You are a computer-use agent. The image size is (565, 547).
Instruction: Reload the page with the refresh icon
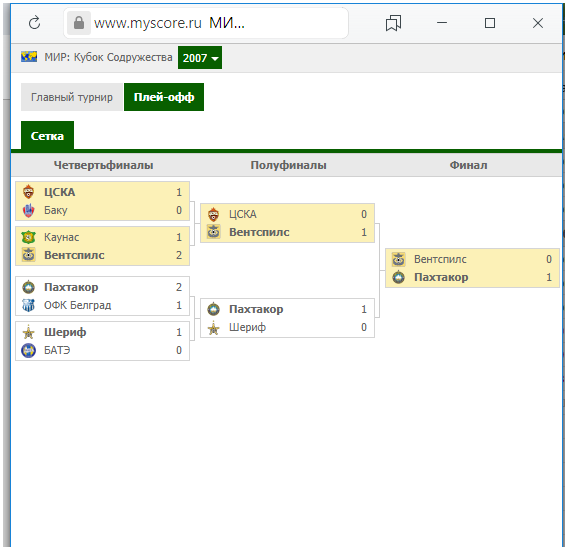35,23
